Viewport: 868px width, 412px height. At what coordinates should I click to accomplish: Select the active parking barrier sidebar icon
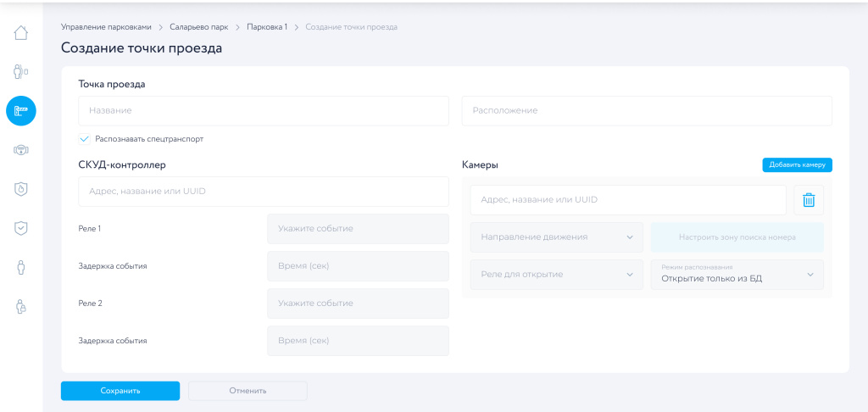(x=21, y=110)
